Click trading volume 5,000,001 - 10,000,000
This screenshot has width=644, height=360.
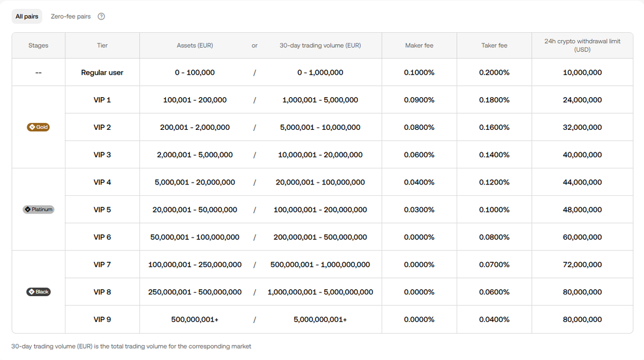click(x=320, y=127)
